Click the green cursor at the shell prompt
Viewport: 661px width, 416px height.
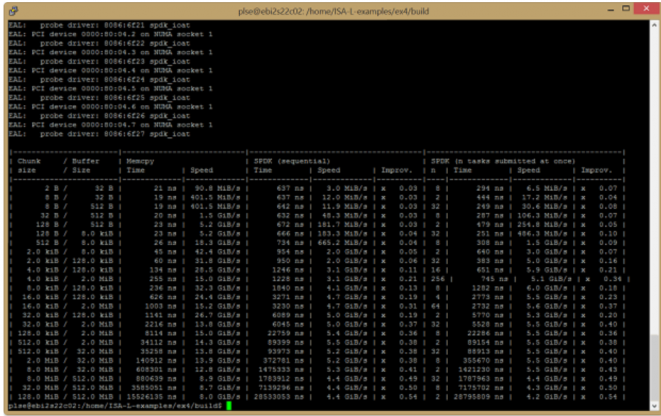click(229, 405)
